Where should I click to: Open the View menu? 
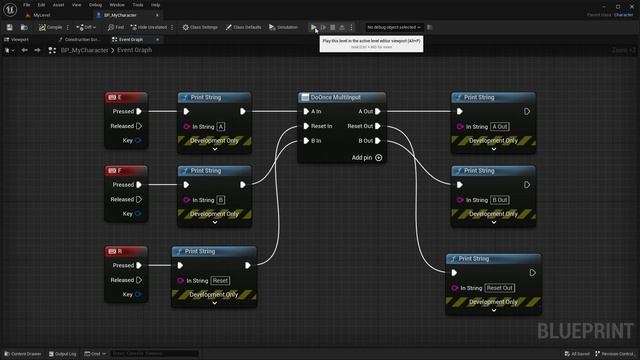tap(76, 5)
